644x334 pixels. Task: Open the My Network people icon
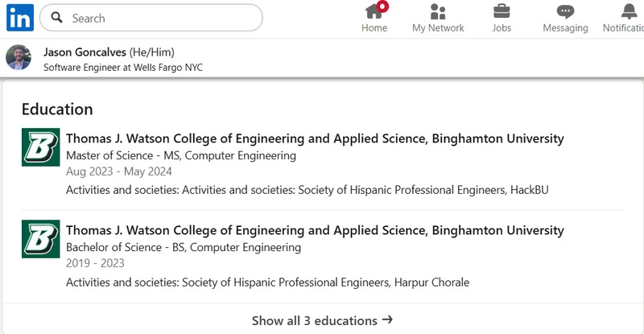tap(438, 11)
